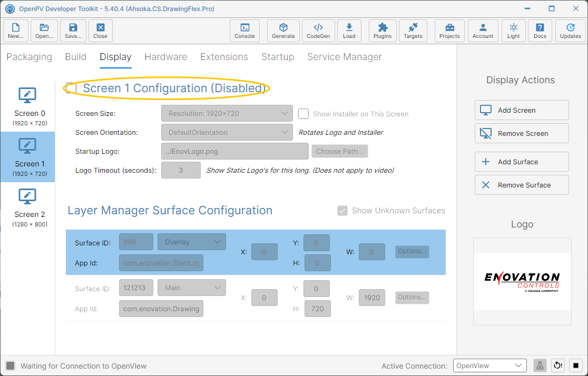588x376 pixels.
Task: Click the stop square icon in status bar
Action: click(576, 365)
